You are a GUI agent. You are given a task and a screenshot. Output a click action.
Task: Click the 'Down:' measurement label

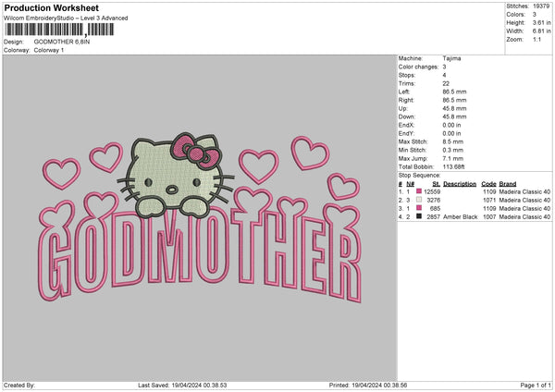pyautogui.click(x=406, y=116)
